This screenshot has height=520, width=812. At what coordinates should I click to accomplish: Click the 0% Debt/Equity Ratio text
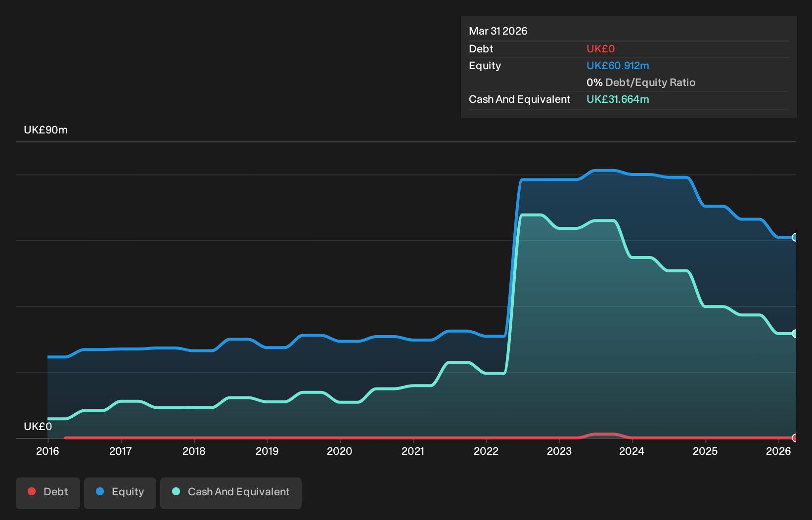(x=641, y=83)
